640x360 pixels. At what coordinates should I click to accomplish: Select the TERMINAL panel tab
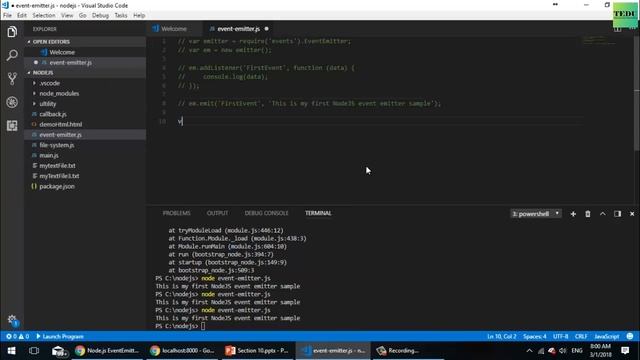[318, 213]
